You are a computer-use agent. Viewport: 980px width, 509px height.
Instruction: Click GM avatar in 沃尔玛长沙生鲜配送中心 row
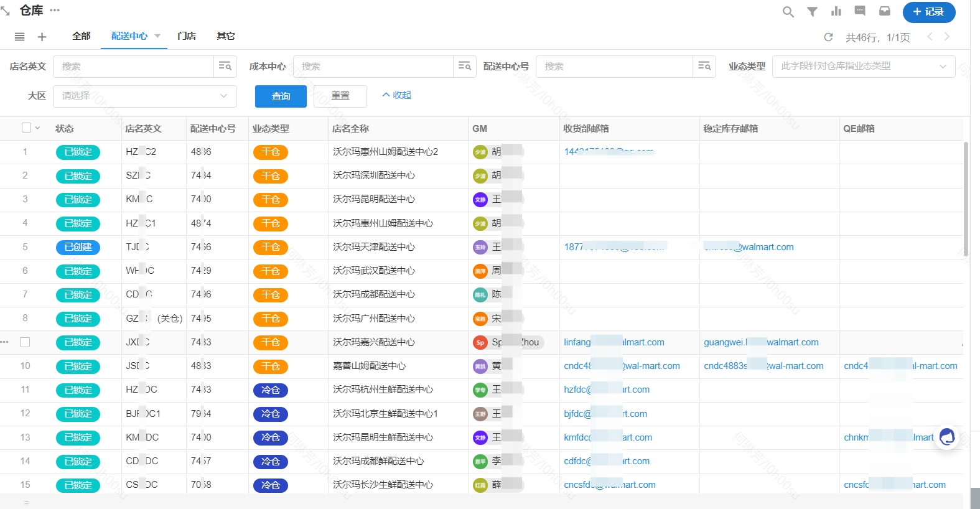click(480, 485)
